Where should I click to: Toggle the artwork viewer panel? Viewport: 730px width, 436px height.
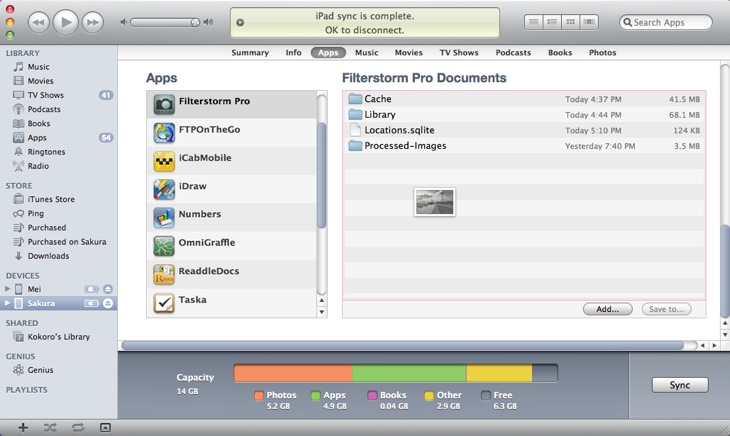tap(105, 427)
